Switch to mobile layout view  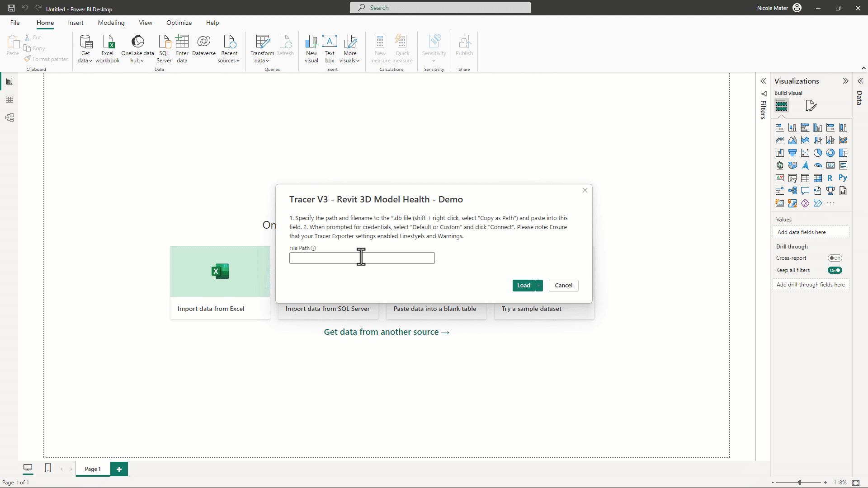coord(48,468)
